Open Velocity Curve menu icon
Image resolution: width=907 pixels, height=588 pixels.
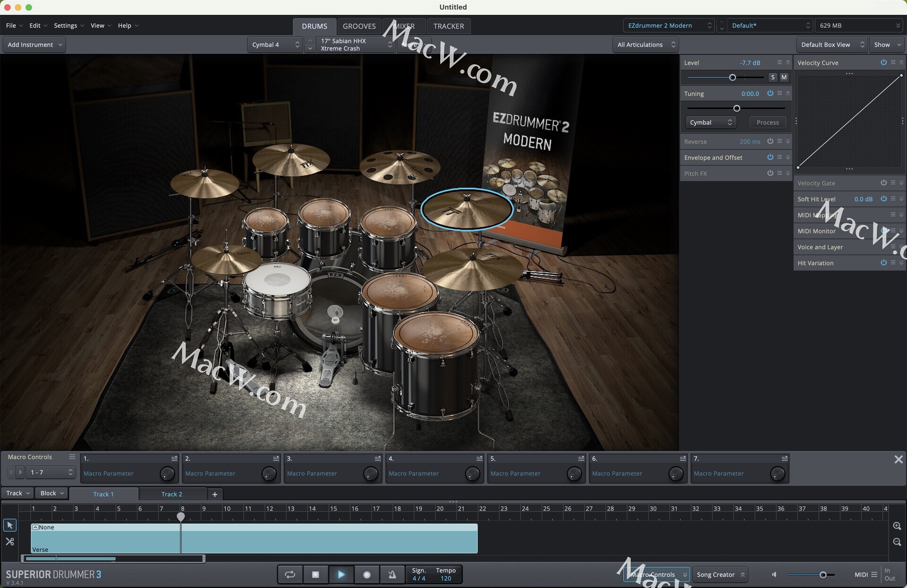(x=893, y=62)
